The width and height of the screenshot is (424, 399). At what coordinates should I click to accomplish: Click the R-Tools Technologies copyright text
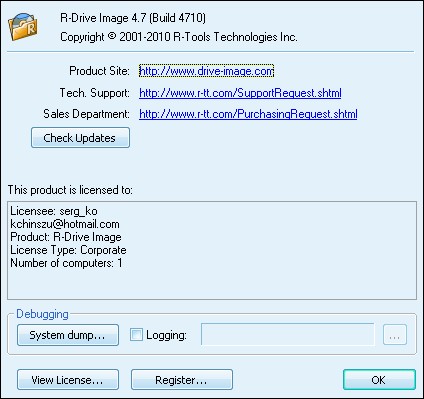179,37
